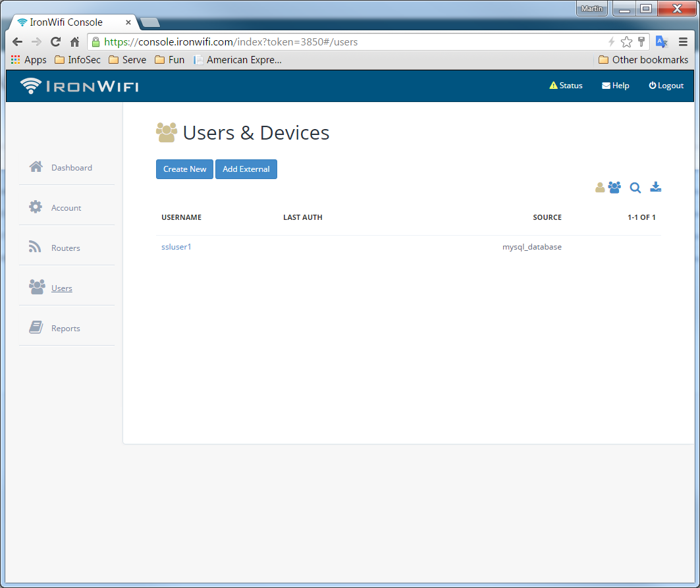
Task: Click the IronWifi logo in header
Action: (x=79, y=86)
